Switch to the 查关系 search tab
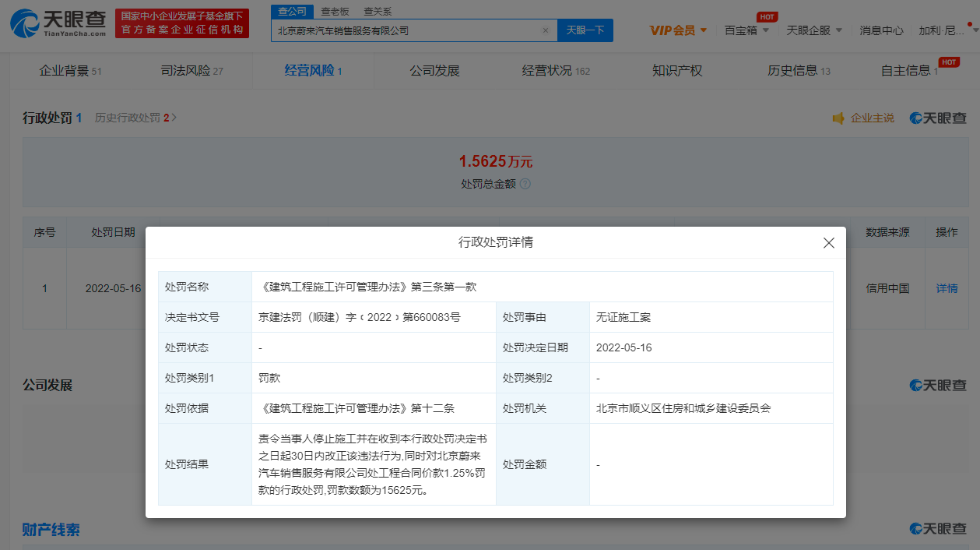The width and height of the screenshot is (980, 550). (x=378, y=11)
